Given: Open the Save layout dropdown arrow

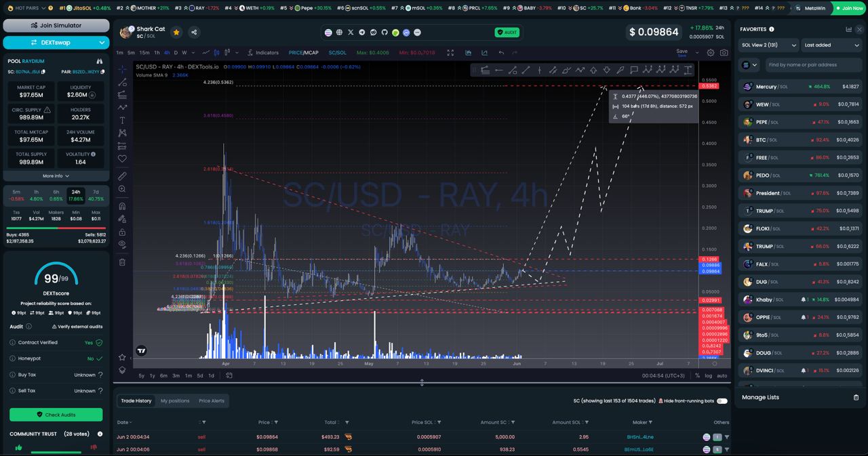Looking at the screenshot, I should [x=697, y=52].
